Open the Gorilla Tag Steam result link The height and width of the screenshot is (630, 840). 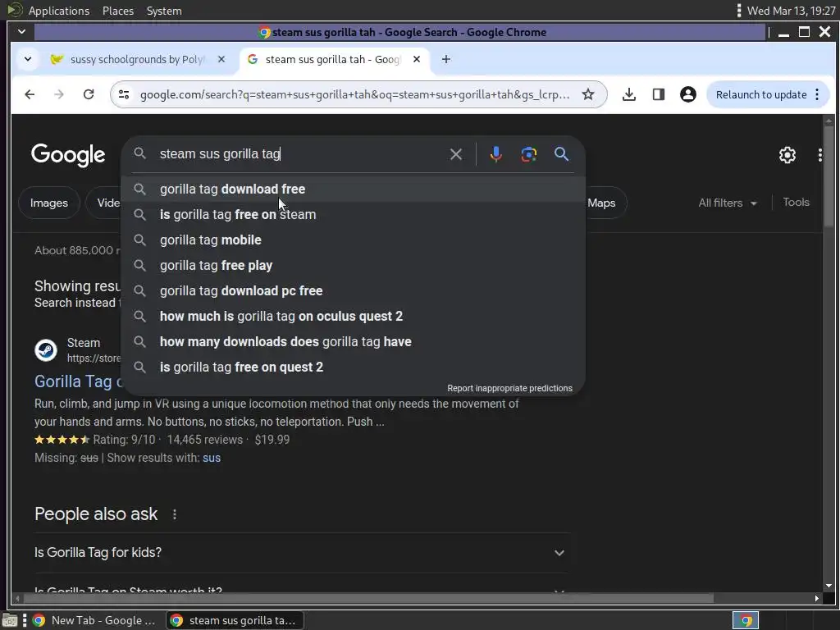78,381
